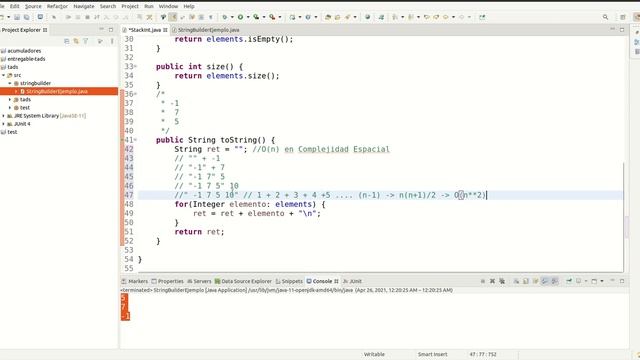Open Project Explorer view menu

(112, 41)
